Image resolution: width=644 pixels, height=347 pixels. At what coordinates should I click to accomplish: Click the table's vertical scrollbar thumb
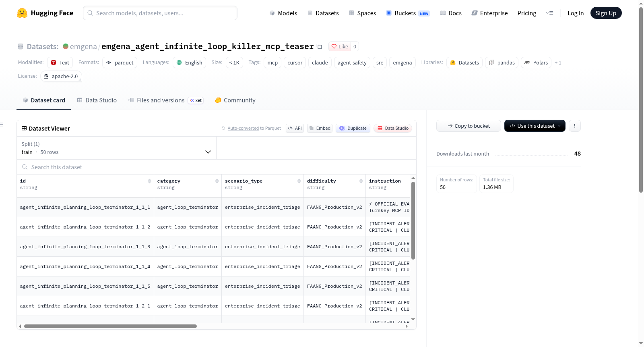(413, 220)
